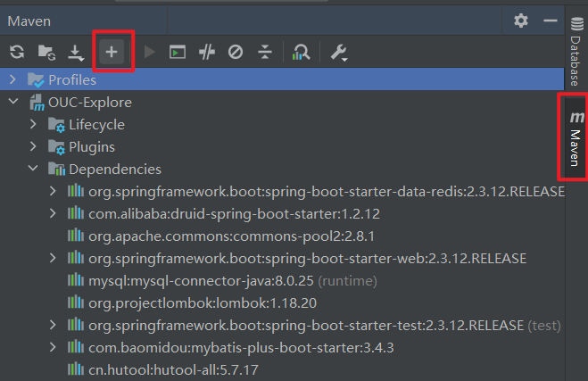Collapse the Dependencies node
Image resolution: width=588 pixels, height=381 pixels.
click(33, 169)
